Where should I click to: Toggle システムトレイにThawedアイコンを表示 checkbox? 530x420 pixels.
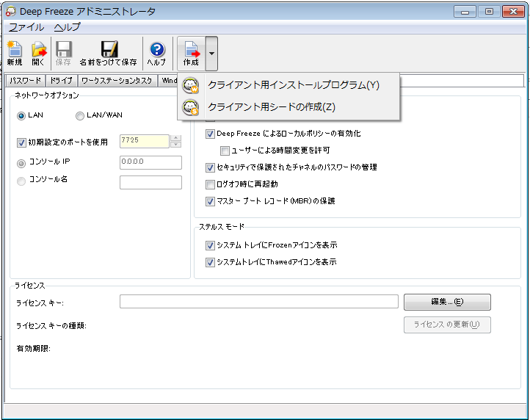210,262
